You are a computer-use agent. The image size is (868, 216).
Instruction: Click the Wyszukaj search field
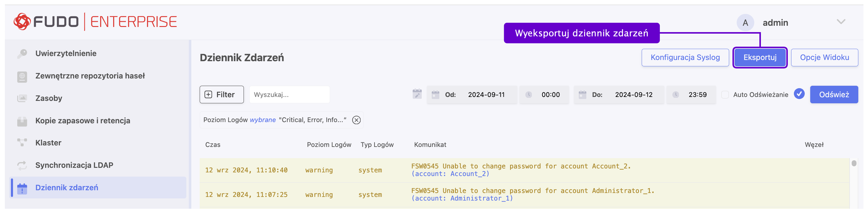coord(289,95)
